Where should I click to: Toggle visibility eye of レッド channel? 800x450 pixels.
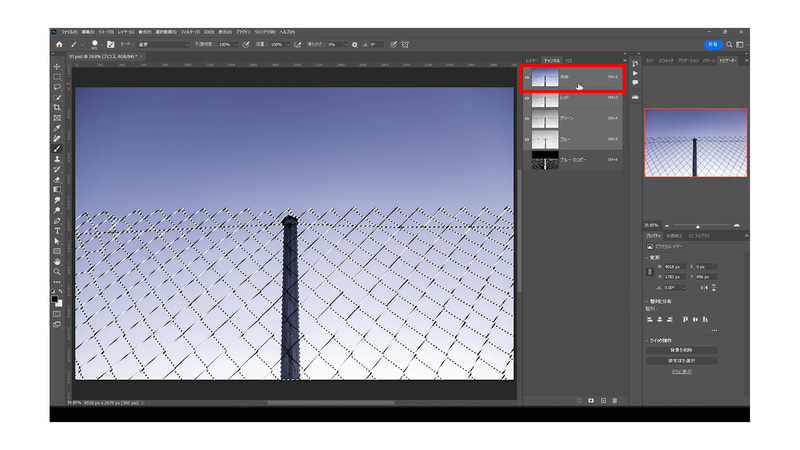point(527,98)
